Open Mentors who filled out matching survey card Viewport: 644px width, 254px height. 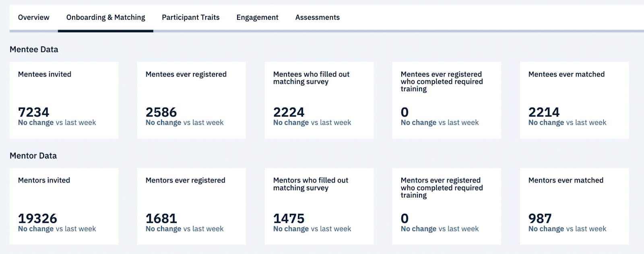click(319, 206)
